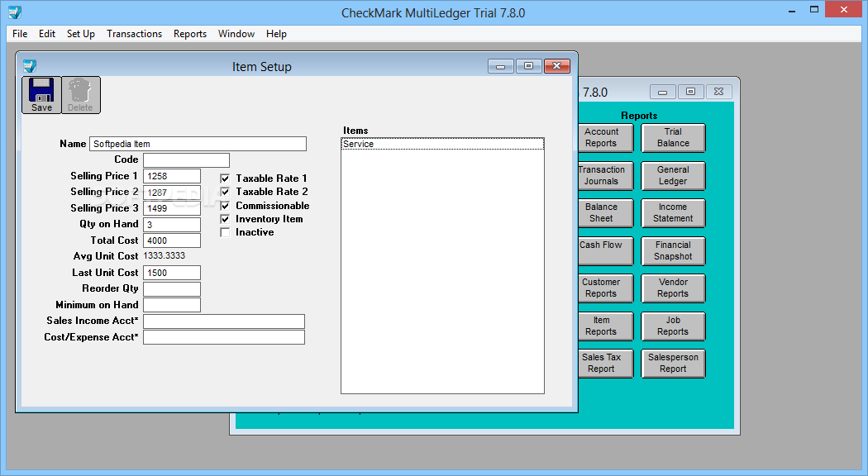Open Job Reports

tap(673, 326)
